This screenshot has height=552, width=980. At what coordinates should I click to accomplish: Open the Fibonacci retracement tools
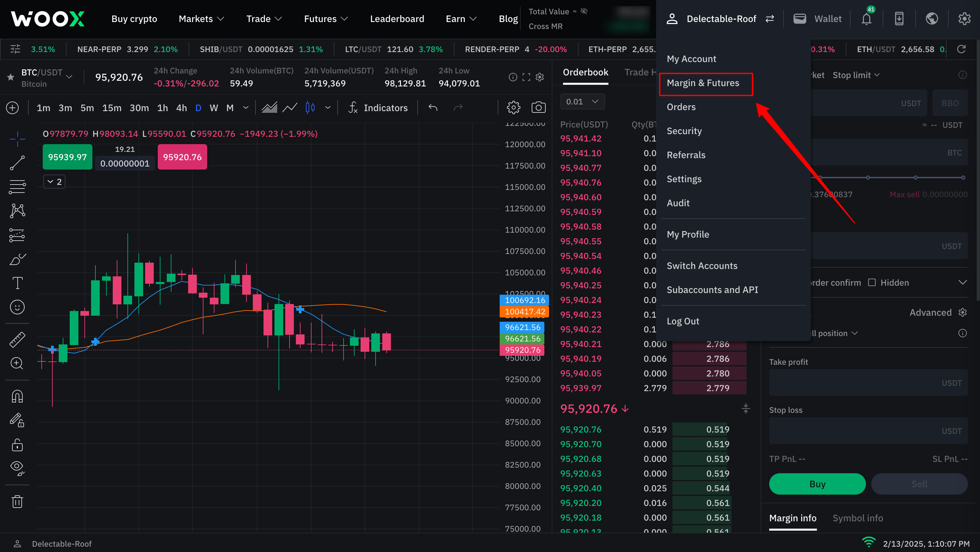click(17, 187)
